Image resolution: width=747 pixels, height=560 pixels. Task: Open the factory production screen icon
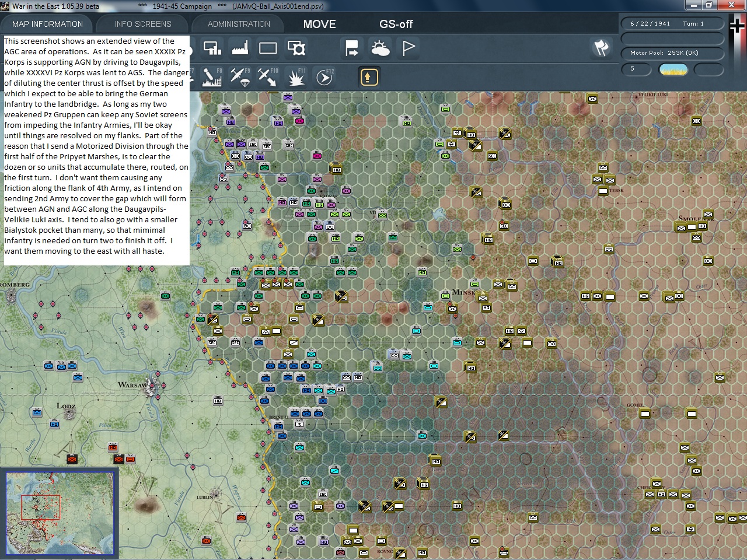(240, 48)
